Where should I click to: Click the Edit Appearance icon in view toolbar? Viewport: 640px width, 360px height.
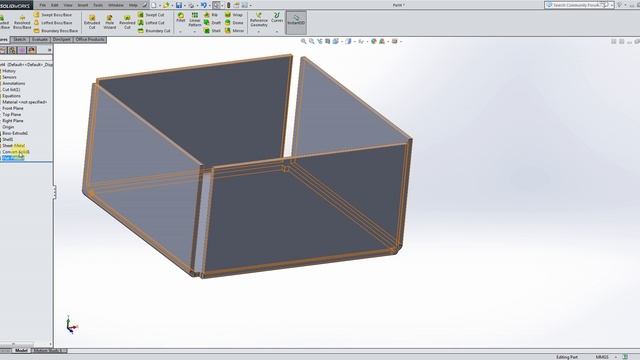click(x=373, y=41)
